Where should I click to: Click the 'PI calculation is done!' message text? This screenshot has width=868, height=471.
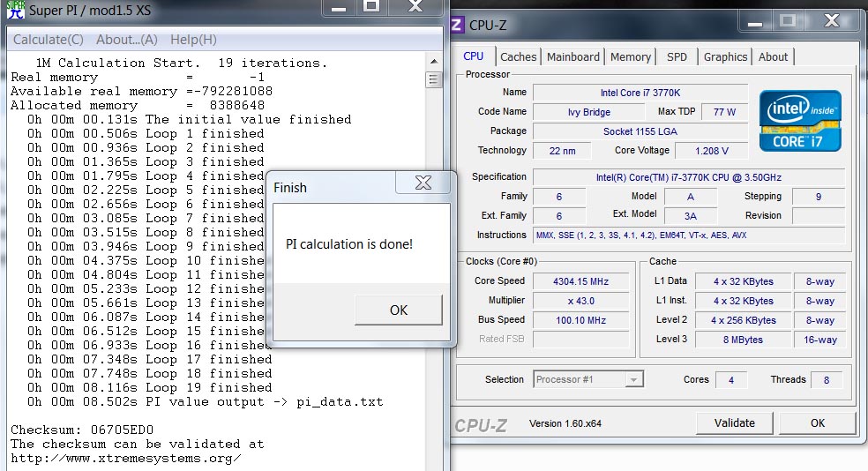(349, 244)
